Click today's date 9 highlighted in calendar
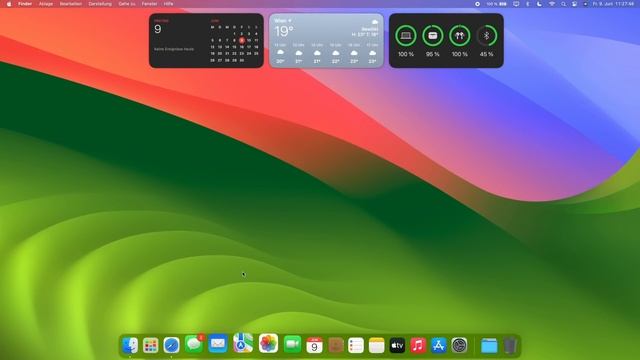This screenshot has width=640, height=360. point(242,40)
